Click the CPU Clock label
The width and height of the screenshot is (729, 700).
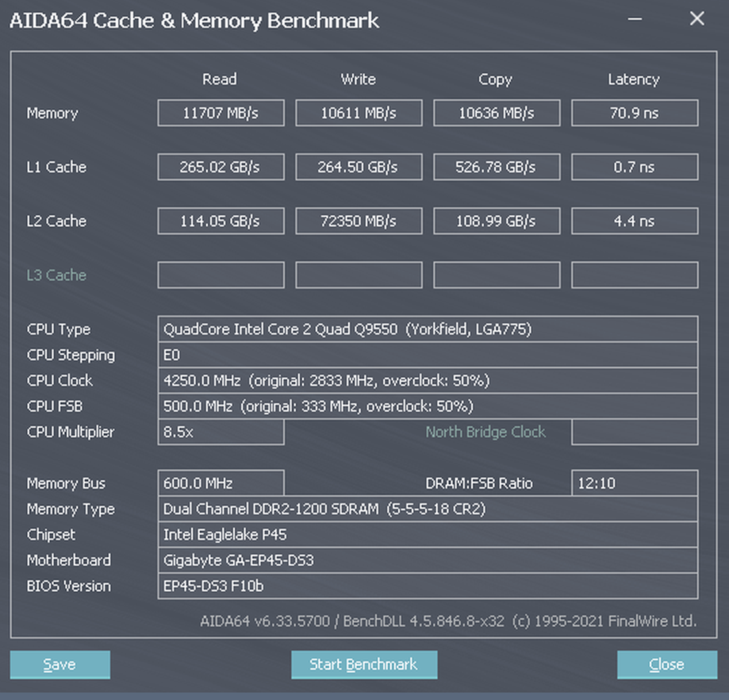click(x=60, y=381)
